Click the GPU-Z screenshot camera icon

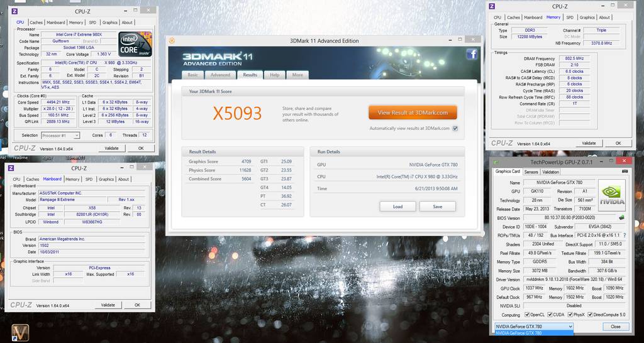625,171
